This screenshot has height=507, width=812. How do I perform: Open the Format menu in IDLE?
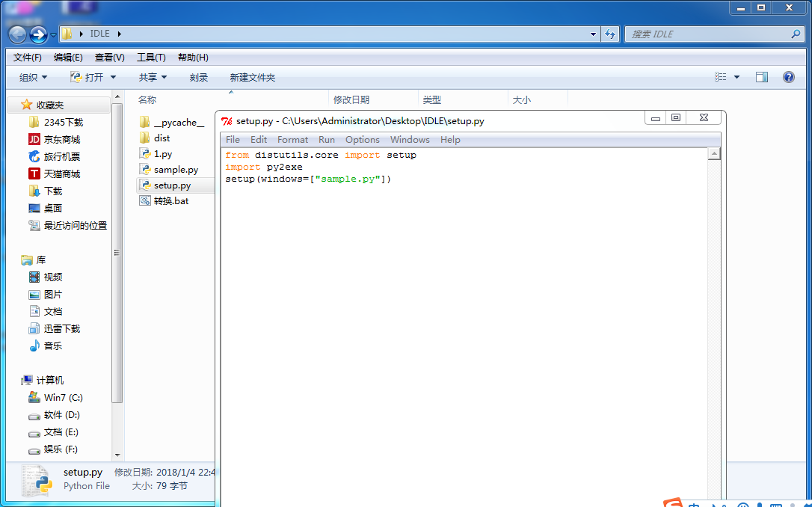click(292, 140)
